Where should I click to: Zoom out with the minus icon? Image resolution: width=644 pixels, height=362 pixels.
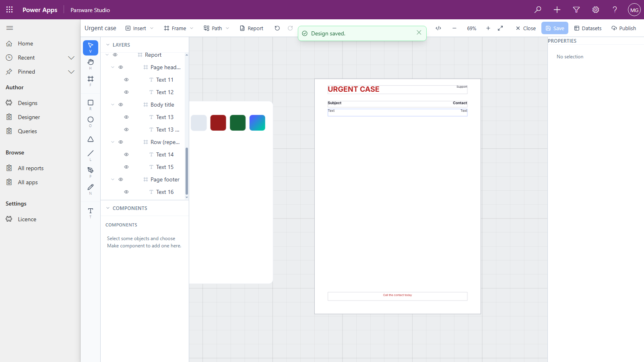point(454,28)
